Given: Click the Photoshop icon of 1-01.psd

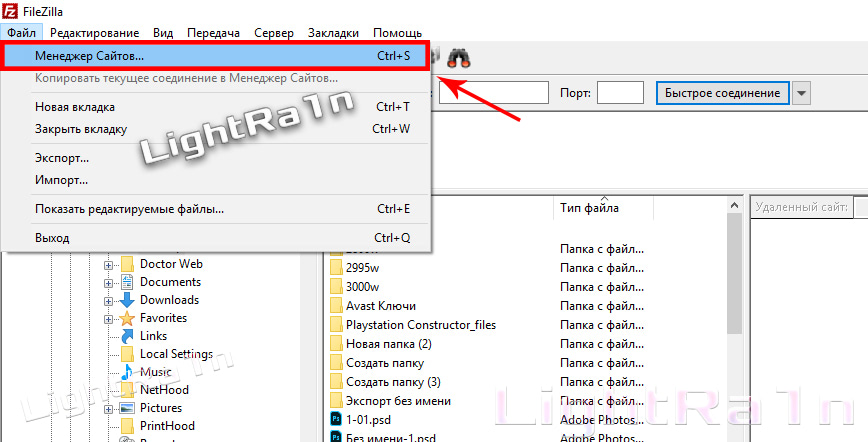Looking at the screenshot, I should pos(336,419).
